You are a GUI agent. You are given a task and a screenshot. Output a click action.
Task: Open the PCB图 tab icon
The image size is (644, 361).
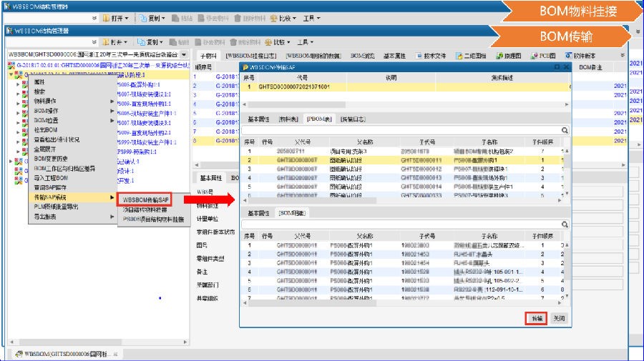point(534,55)
